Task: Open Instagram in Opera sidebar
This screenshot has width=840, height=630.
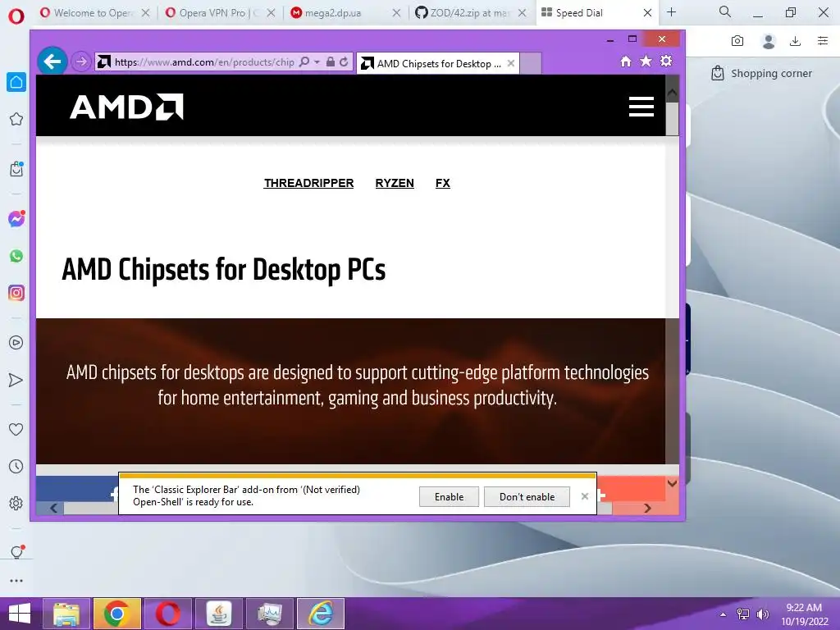Action: click(x=16, y=293)
